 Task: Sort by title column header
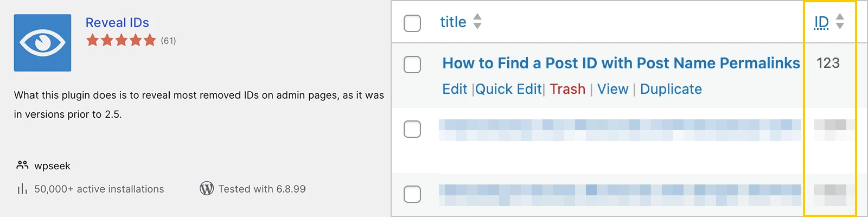(x=453, y=22)
